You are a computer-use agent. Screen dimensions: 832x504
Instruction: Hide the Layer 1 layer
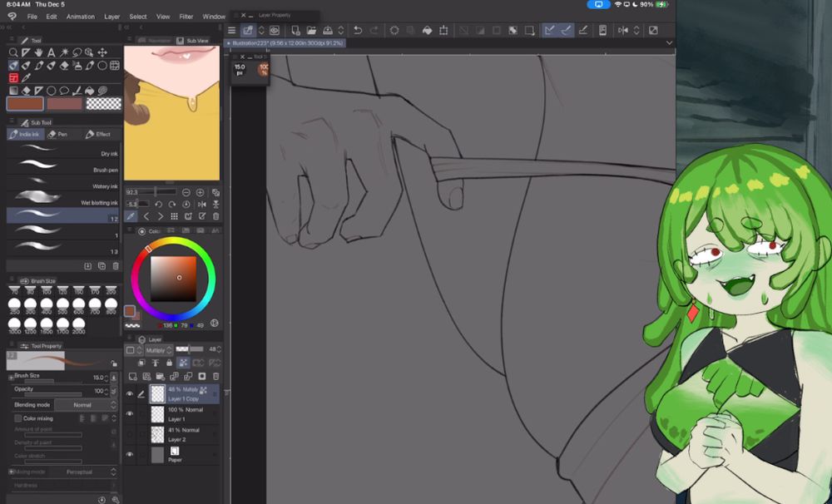pos(130,414)
